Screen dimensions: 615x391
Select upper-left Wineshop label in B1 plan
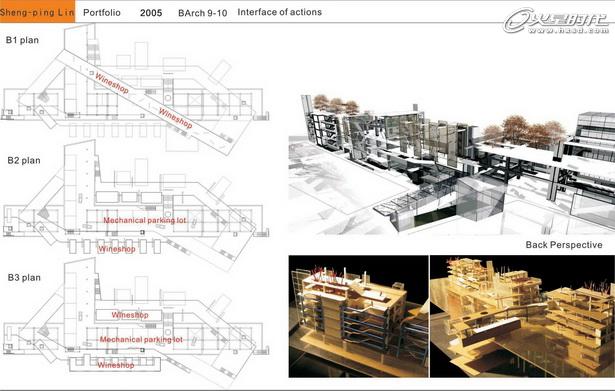pyautogui.click(x=112, y=83)
